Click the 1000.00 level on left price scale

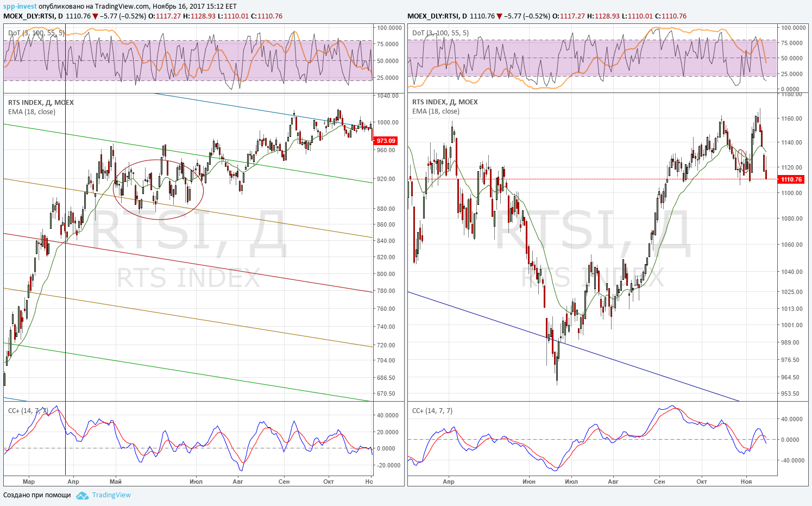[x=388, y=123]
